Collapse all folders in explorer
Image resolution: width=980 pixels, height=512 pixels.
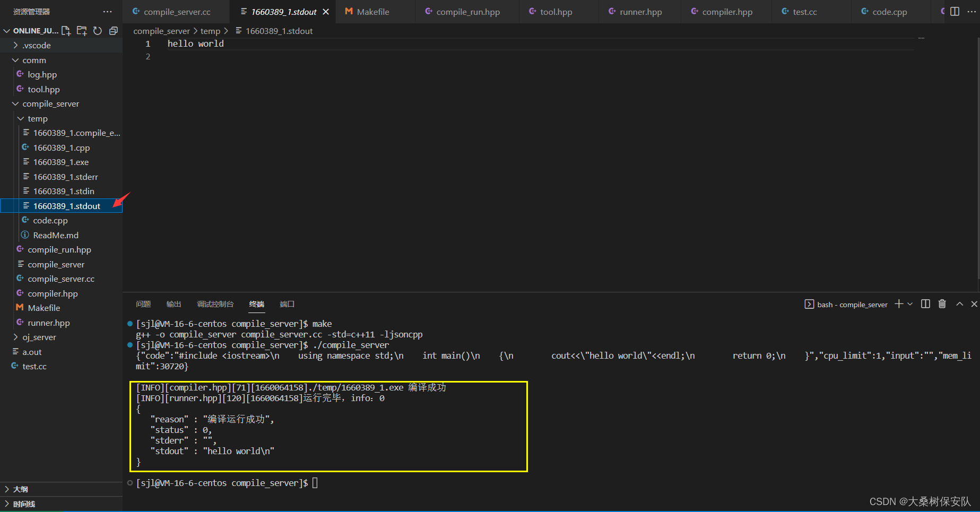pos(113,31)
